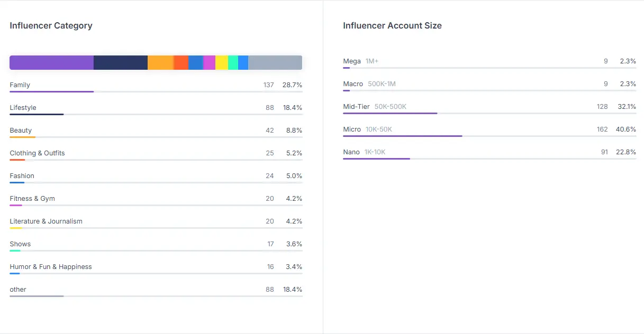Select the Literature & Journalism label
This screenshot has width=644, height=334.
pyautogui.click(x=46, y=221)
